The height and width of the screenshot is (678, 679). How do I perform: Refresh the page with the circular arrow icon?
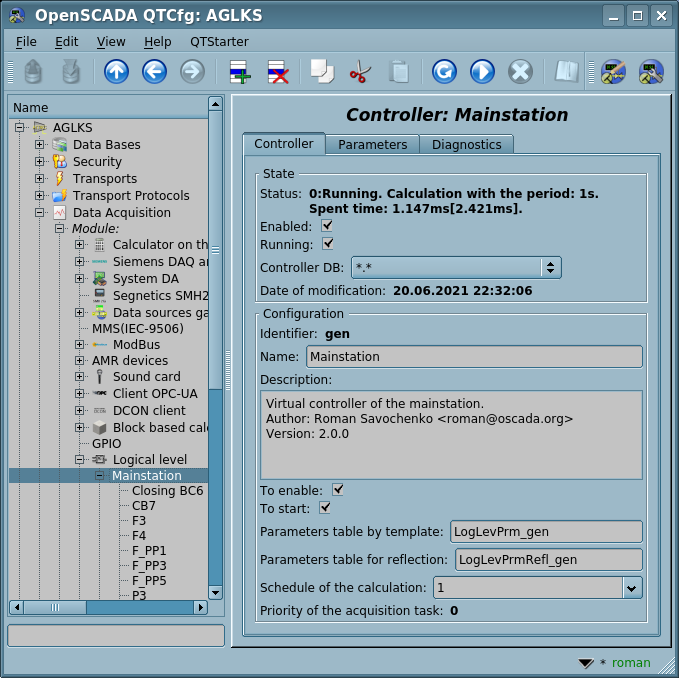pos(444,71)
